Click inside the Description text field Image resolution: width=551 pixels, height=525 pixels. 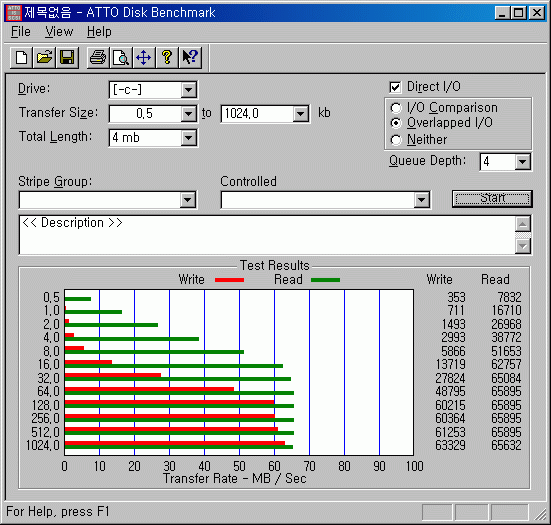point(267,235)
